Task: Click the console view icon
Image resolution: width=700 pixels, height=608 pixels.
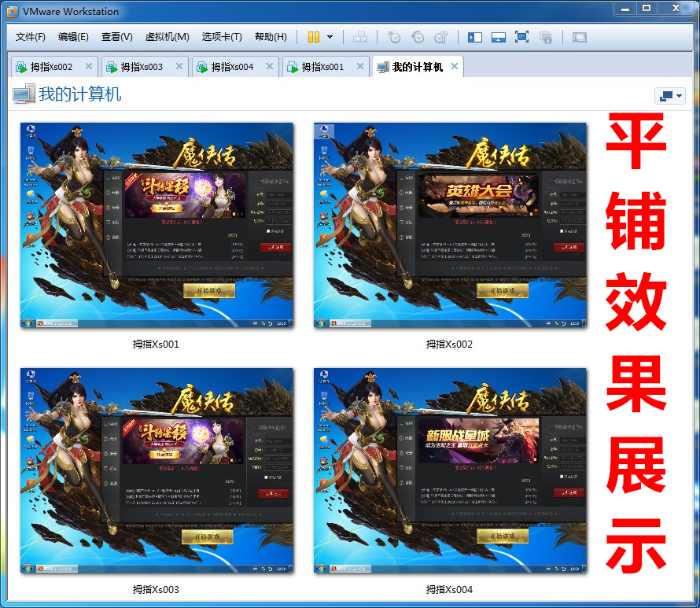Action: pos(580,37)
